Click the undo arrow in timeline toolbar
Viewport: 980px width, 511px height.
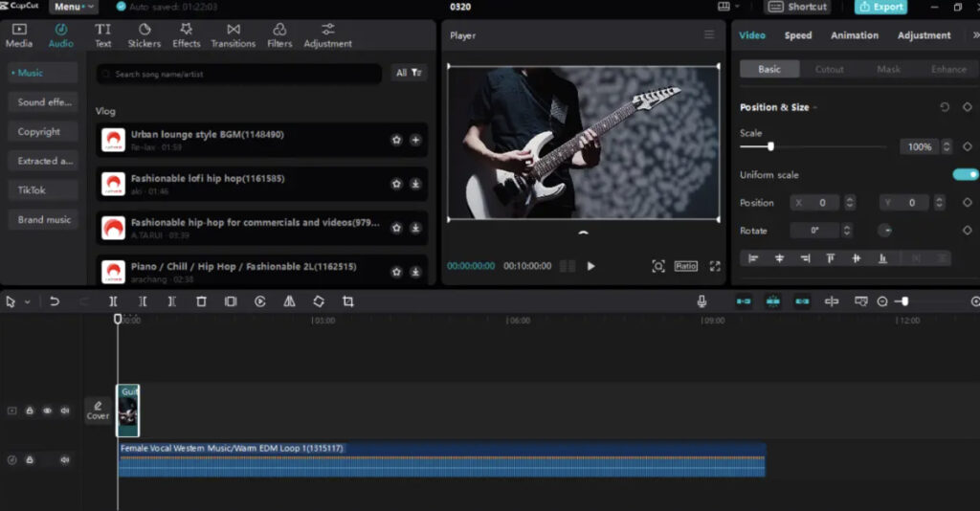(55, 301)
